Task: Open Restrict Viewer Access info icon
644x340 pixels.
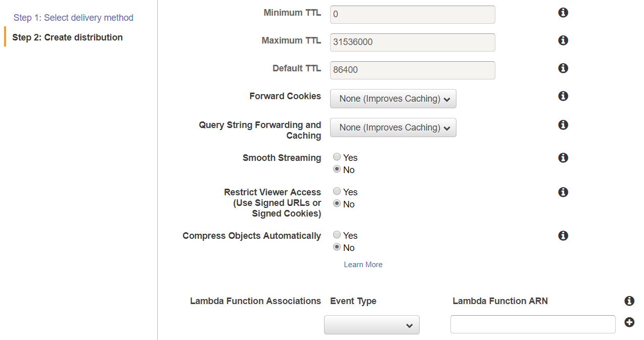Action: point(563,192)
